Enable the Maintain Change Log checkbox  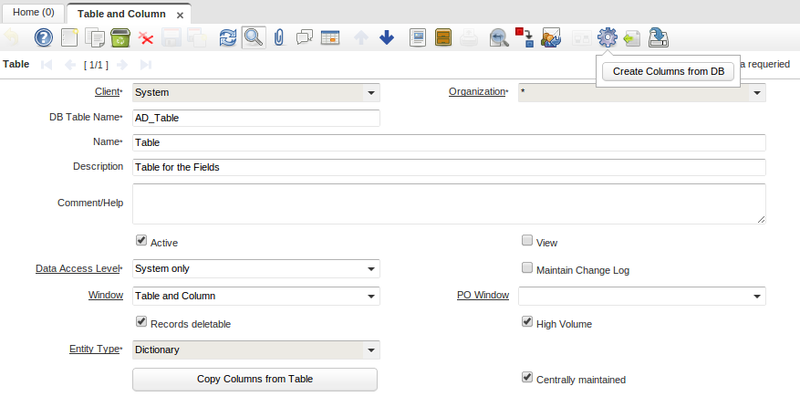point(527,268)
